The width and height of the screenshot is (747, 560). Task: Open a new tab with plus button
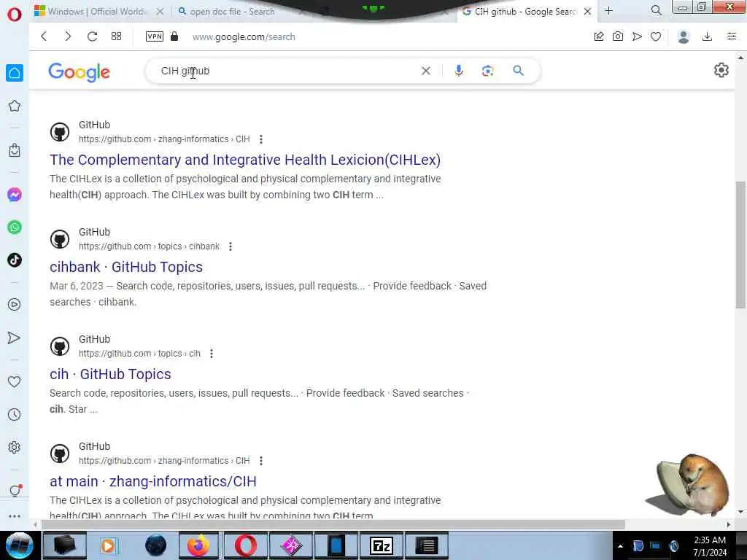tap(609, 11)
